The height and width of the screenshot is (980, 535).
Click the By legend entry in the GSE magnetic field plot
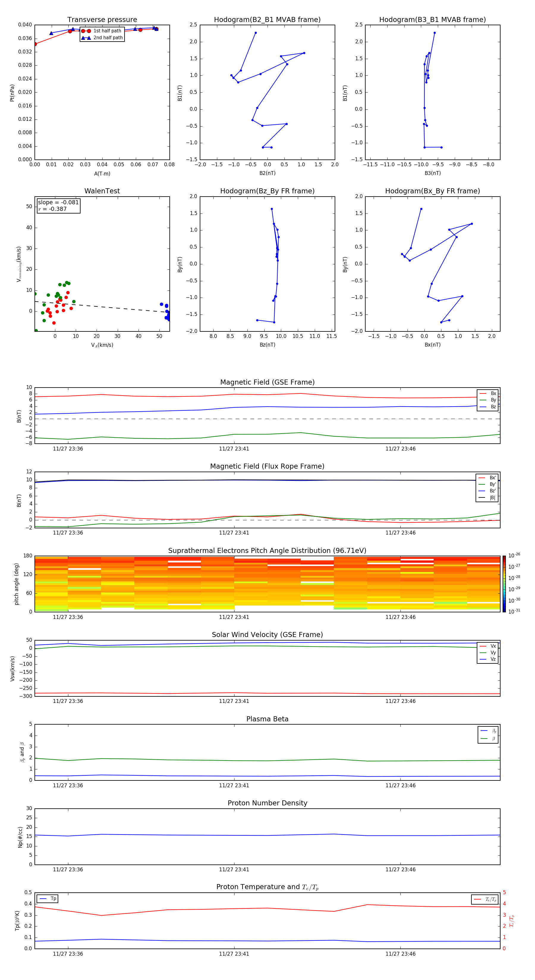488,400
